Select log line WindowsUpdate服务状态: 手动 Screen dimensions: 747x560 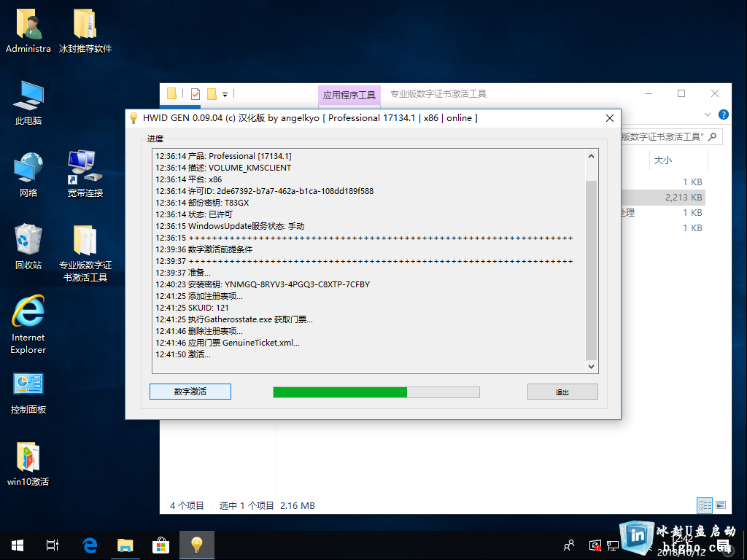(x=230, y=226)
